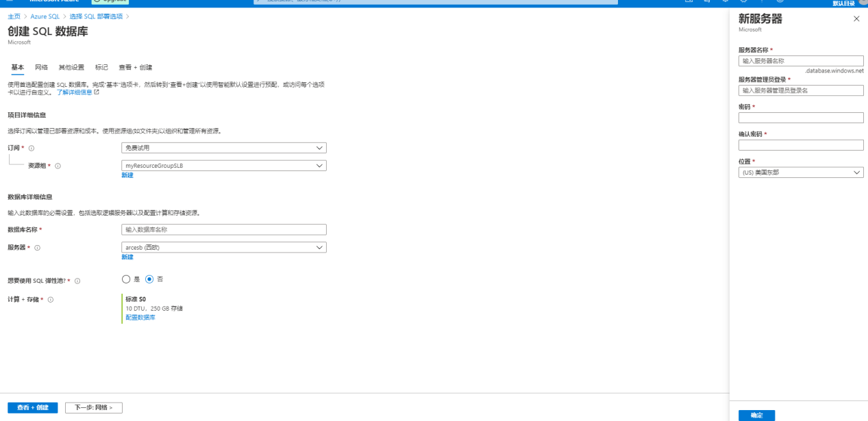Select the 标记 tab
Viewport: 868px width, 421px height.
coord(101,67)
